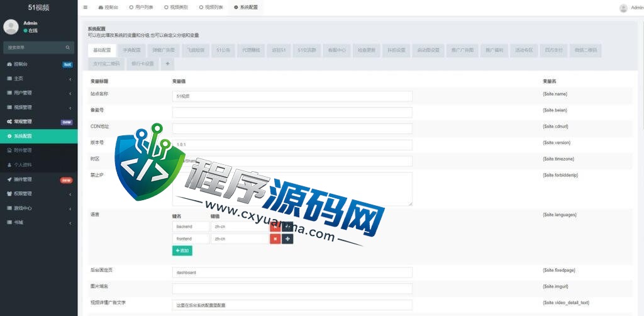
Task: Click the 游戏中心 list icon
Action: [9, 208]
